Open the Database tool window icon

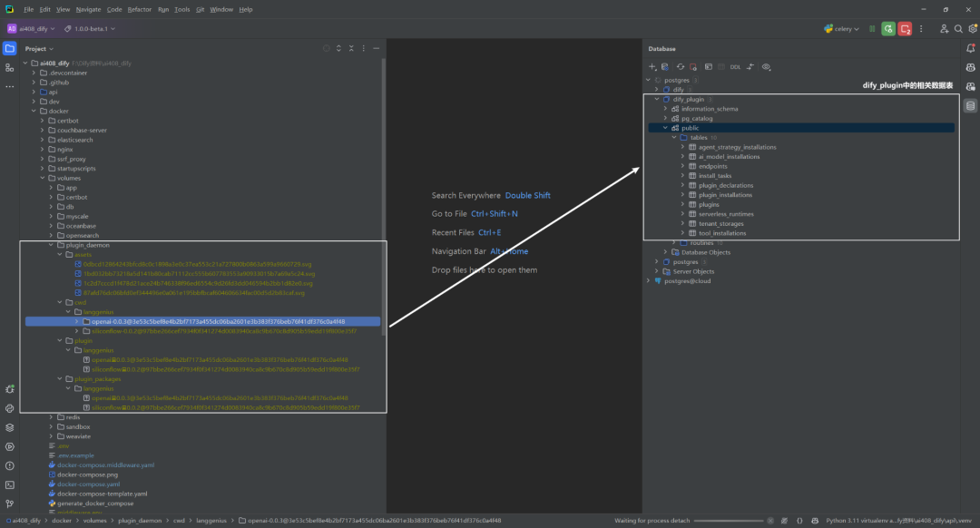tap(970, 106)
